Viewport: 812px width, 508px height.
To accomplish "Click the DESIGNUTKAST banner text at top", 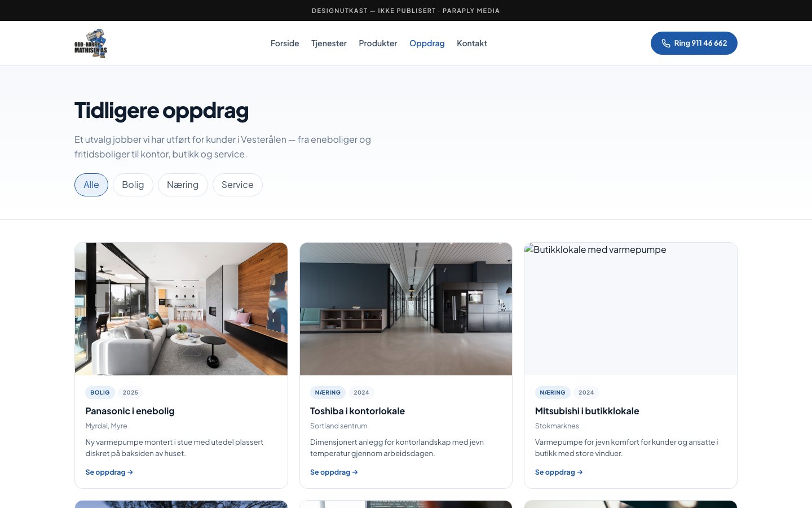I will pyautogui.click(x=406, y=11).
